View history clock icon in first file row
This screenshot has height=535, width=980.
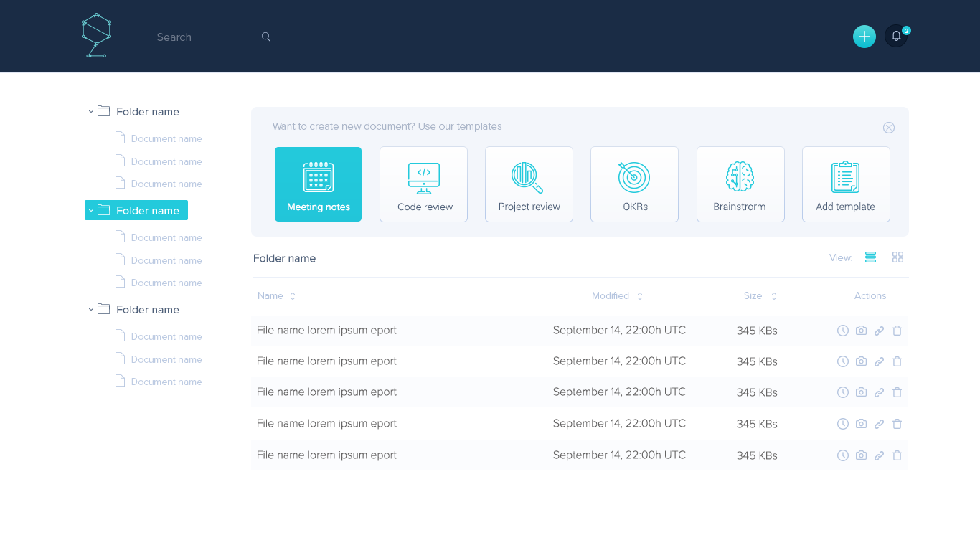(843, 331)
